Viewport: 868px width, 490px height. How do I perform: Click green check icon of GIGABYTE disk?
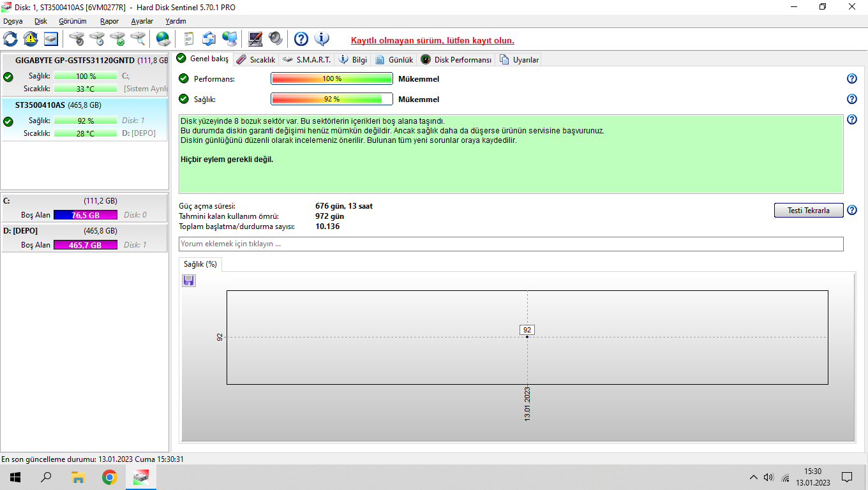point(8,77)
